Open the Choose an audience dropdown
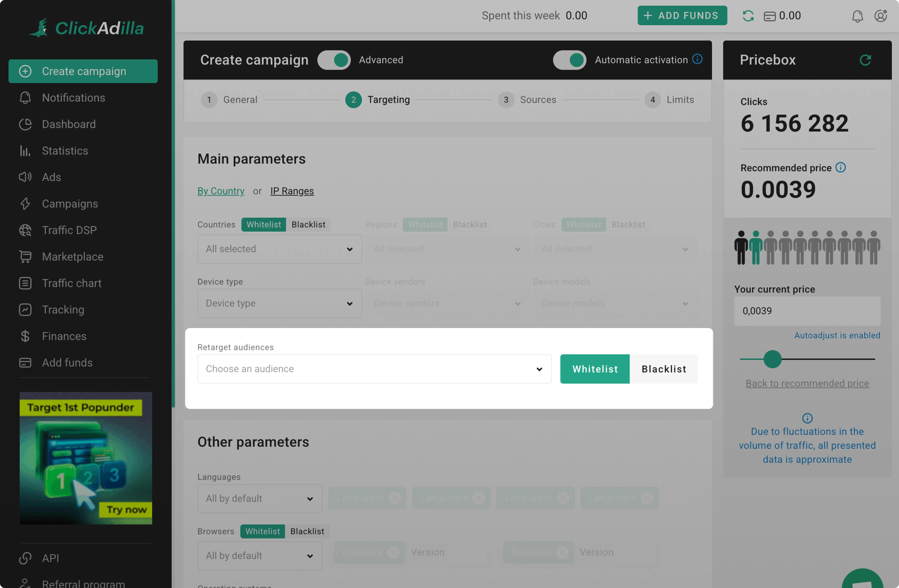 [x=374, y=369]
